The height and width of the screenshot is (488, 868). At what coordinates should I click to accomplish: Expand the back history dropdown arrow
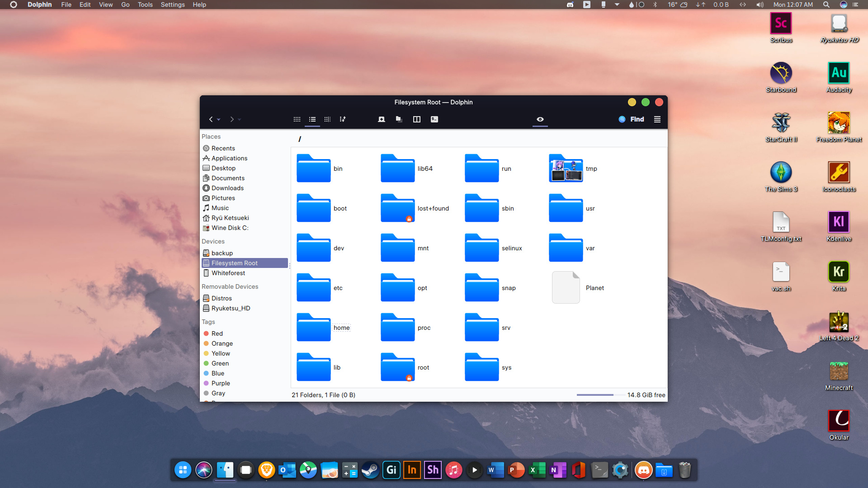219,120
